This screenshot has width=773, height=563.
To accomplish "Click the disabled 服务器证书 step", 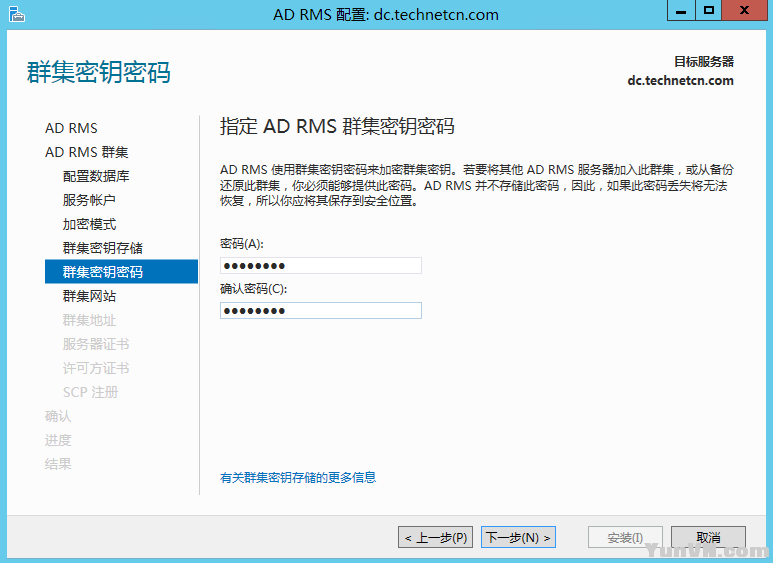I will click(96, 344).
